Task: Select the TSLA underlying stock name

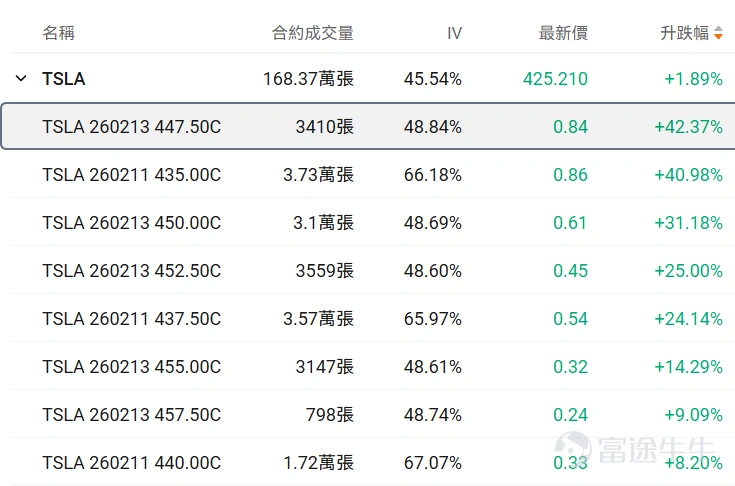Action: (64, 79)
